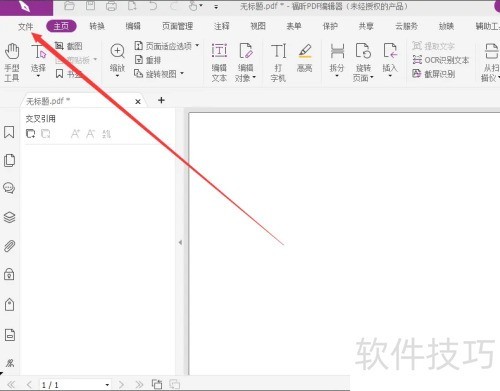Click 截屏识别 screen capture recognition
The height and width of the screenshot is (391, 500).
click(x=434, y=74)
